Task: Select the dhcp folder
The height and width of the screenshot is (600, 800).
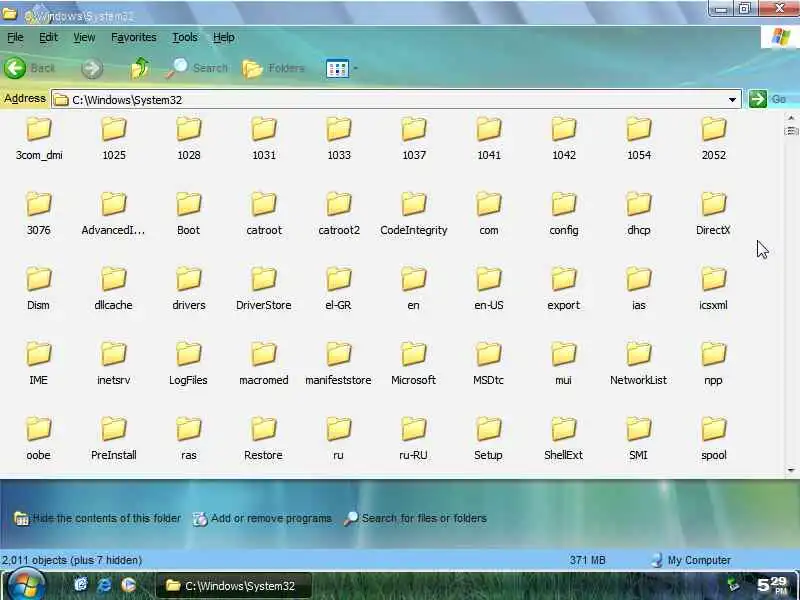Action: coord(639,213)
